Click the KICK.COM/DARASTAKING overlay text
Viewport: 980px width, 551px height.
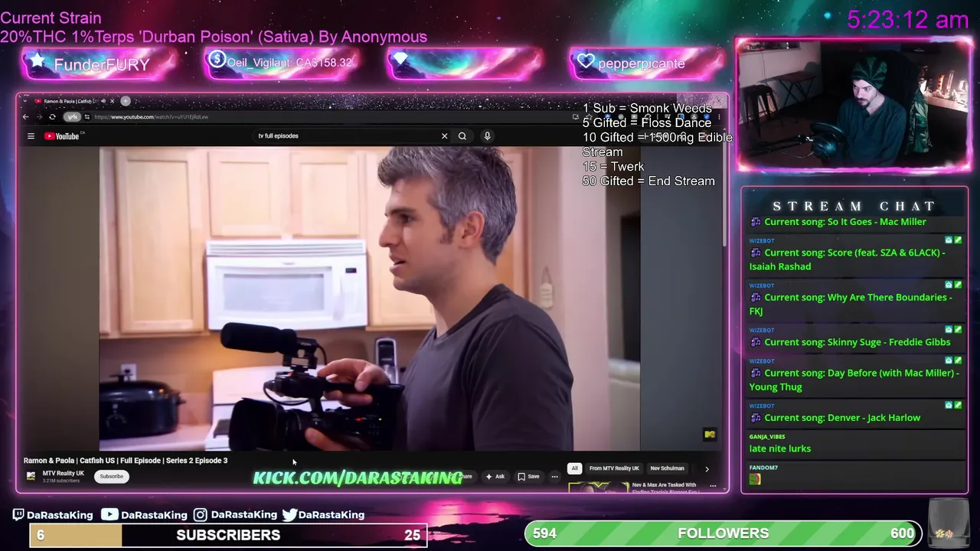(x=358, y=478)
